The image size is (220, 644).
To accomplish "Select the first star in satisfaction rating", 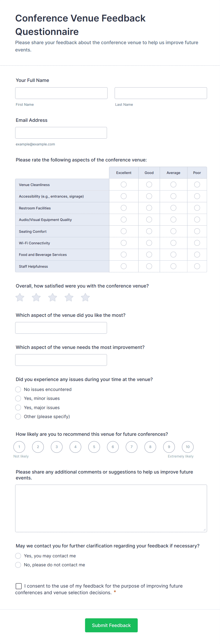I will pyautogui.click(x=20, y=297).
